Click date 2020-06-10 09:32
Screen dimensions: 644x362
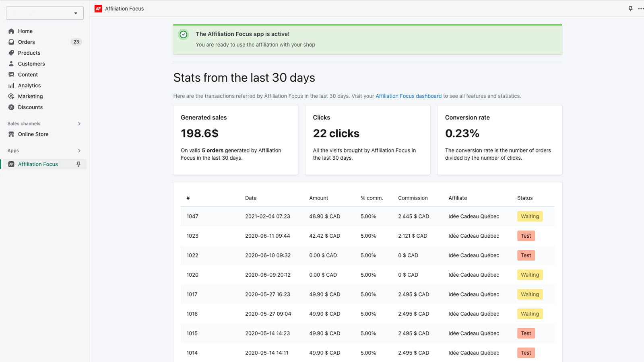pos(268,255)
